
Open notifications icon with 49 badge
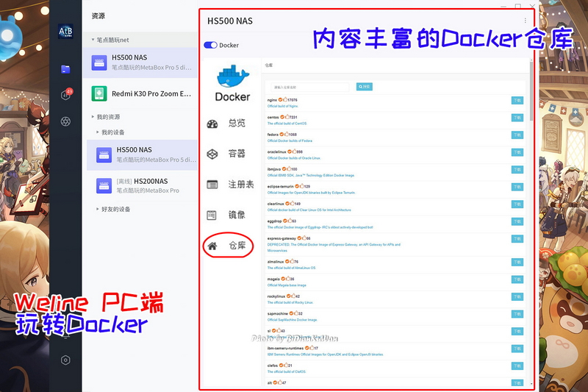(x=66, y=94)
